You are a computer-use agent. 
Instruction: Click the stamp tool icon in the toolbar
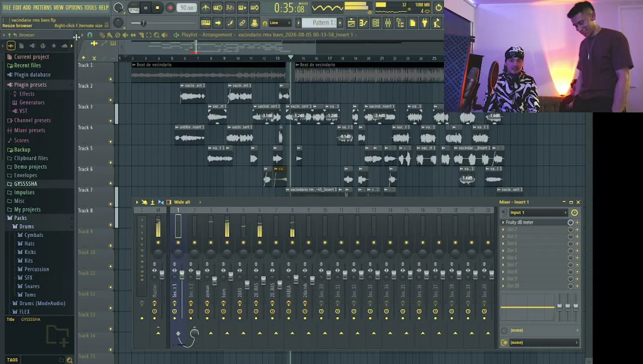point(254,23)
